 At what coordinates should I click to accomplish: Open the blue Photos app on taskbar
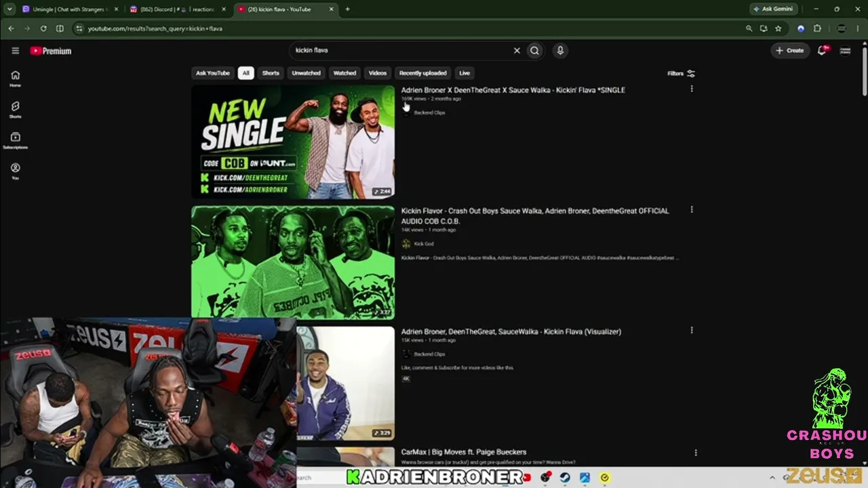[x=585, y=478]
